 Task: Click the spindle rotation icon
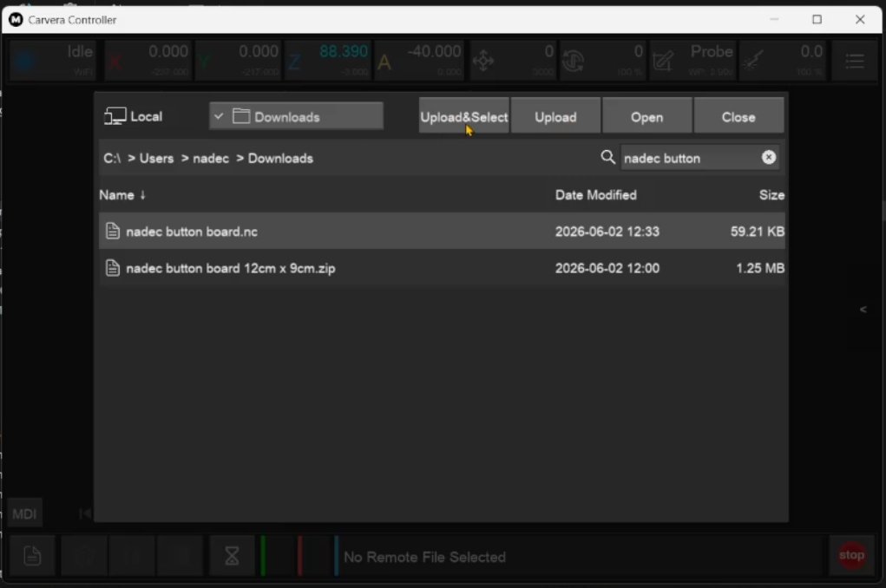(573, 61)
